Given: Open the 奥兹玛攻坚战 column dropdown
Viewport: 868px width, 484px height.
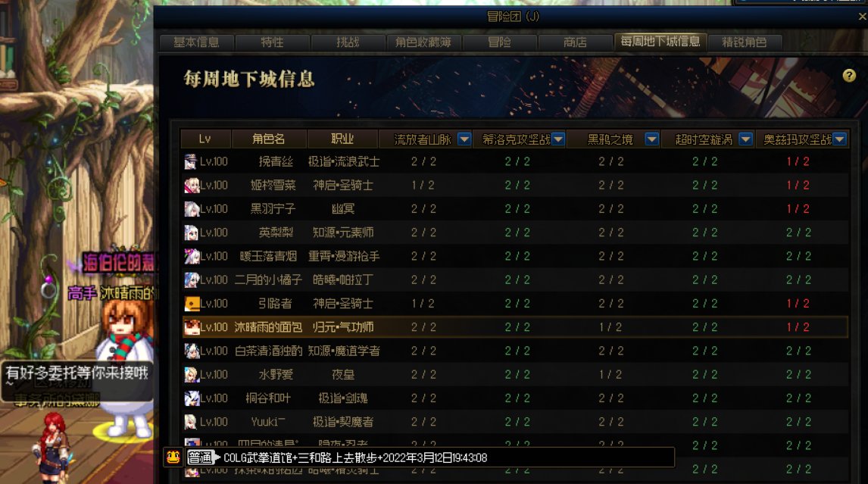Looking at the screenshot, I should (x=839, y=139).
